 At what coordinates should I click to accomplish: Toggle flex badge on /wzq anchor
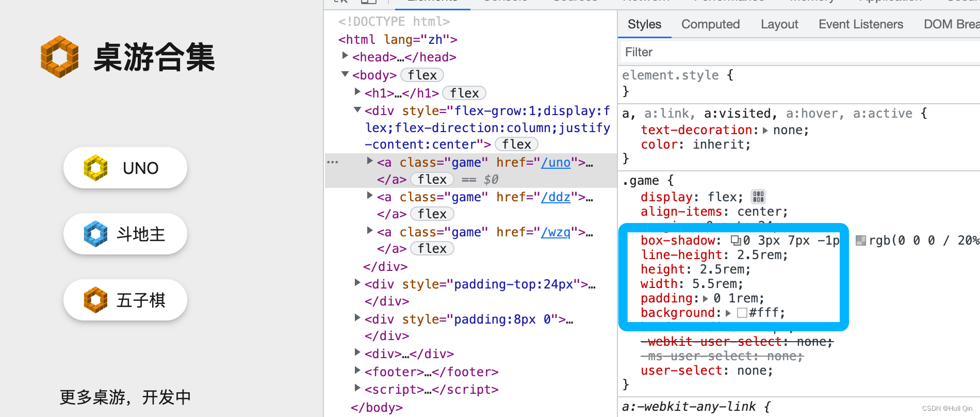[x=432, y=249]
